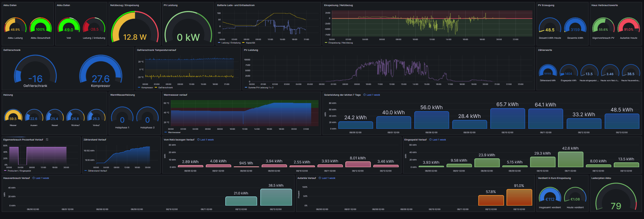644x219 pixels.
Task: Click purple color swatch of Produziert / Eingespeist legend
Action: (5, 171)
